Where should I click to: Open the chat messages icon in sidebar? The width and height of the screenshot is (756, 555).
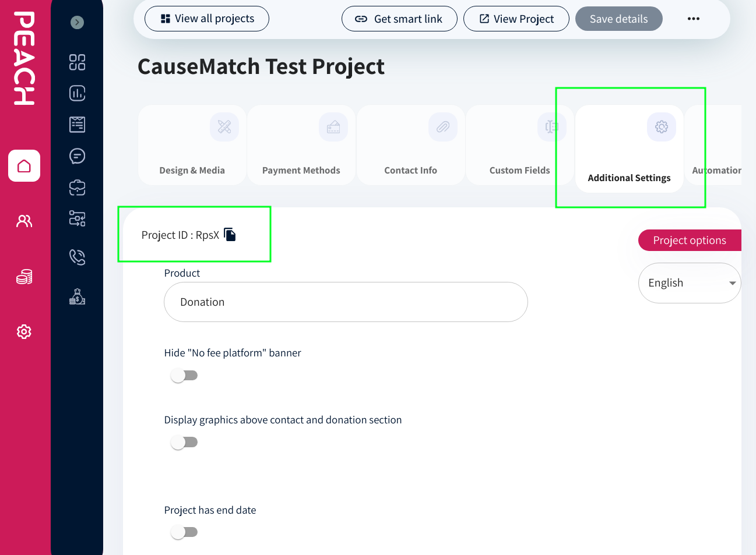click(77, 156)
